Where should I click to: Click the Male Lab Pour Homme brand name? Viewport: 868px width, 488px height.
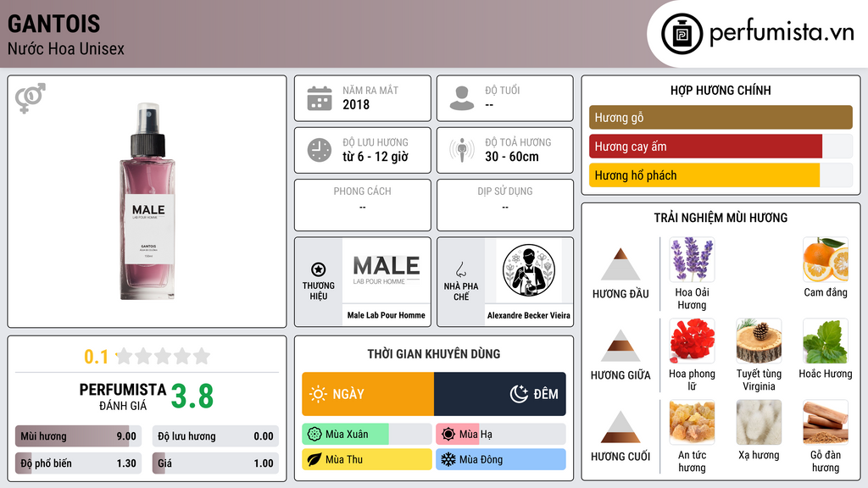click(387, 315)
